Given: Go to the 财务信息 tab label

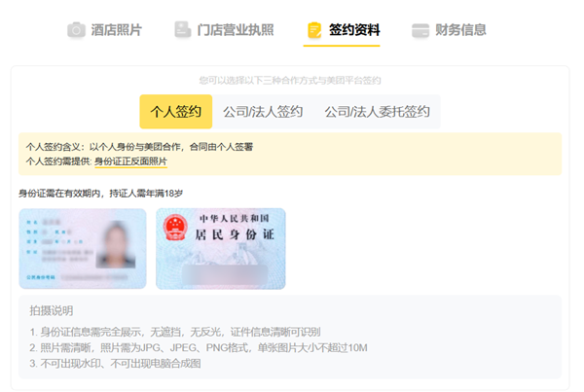Looking at the screenshot, I should 460,30.
